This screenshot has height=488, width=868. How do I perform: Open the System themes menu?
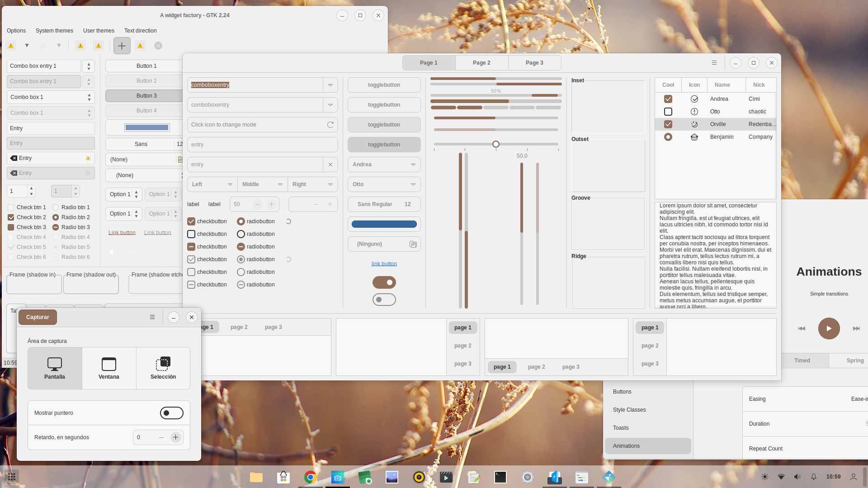click(54, 31)
